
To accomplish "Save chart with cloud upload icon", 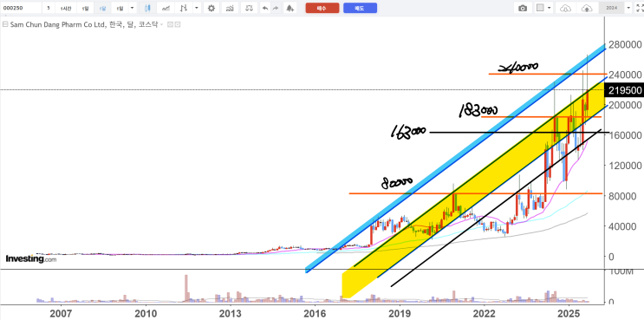I will 587,8.
